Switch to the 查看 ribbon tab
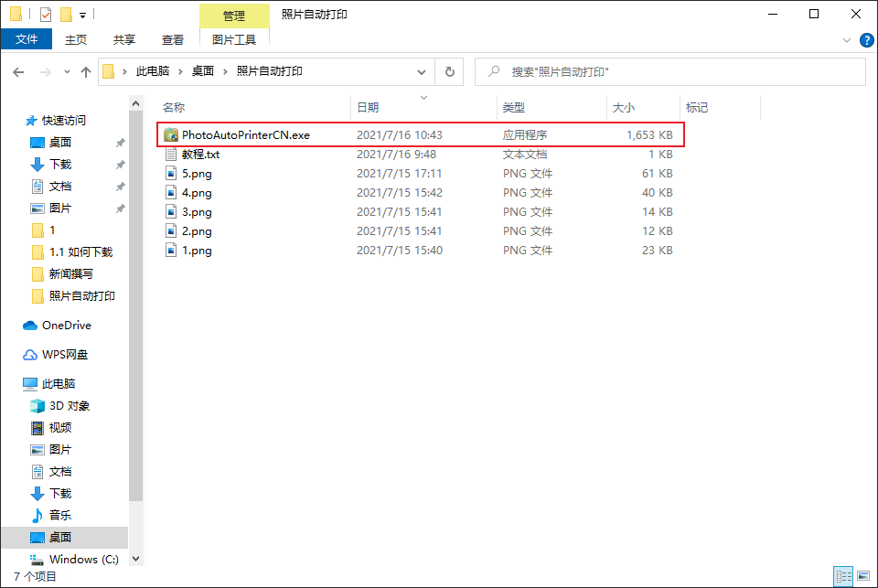 [173, 39]
